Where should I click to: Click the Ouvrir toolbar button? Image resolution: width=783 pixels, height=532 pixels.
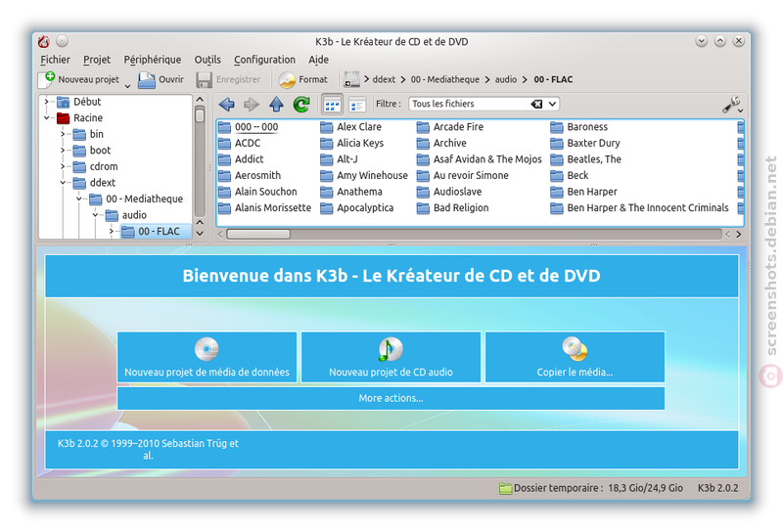point(161,79)
